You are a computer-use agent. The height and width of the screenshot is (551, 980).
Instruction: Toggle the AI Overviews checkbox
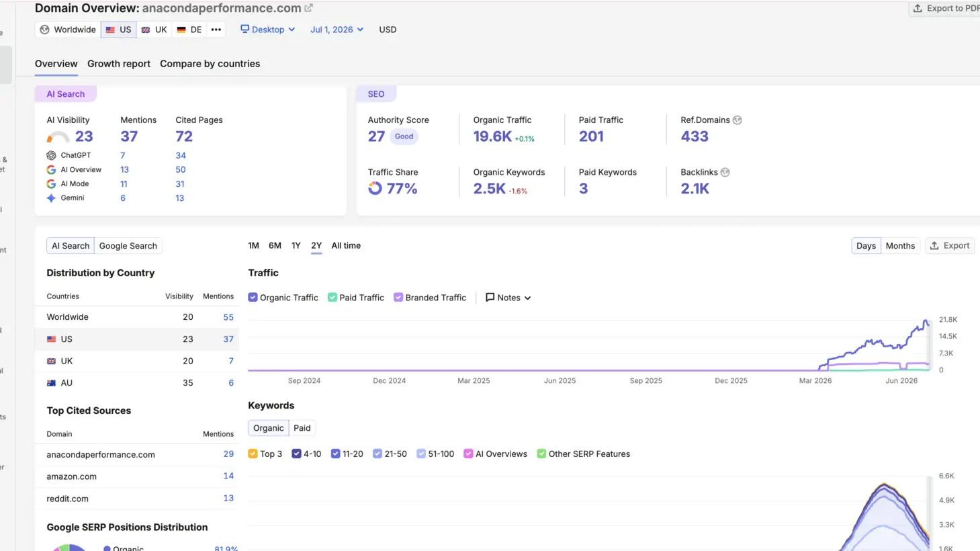pyautogui.click(x=468, y=454)
